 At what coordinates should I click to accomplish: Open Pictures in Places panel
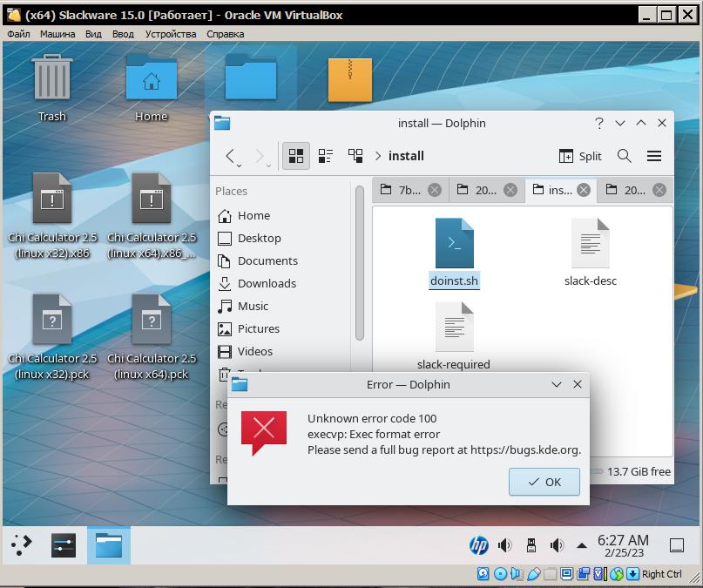(282, 329)
